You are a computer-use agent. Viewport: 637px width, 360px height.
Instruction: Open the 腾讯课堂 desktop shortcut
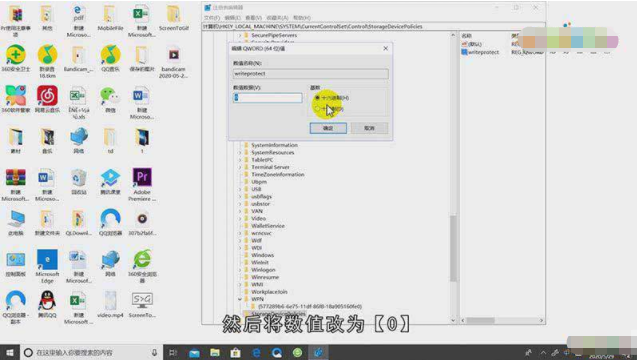[110, 181]
